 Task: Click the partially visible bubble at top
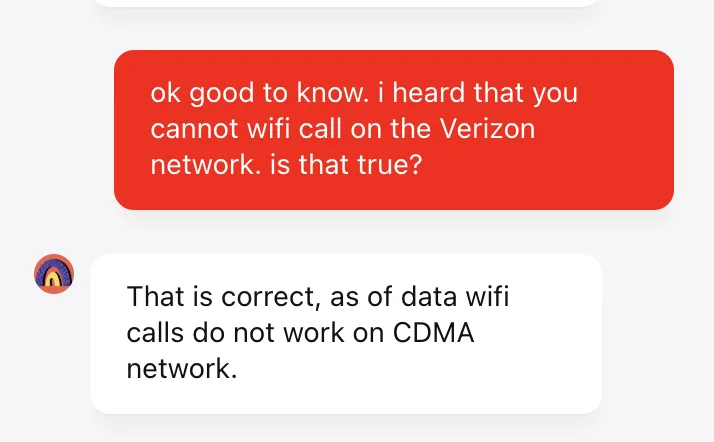point(345,3)
